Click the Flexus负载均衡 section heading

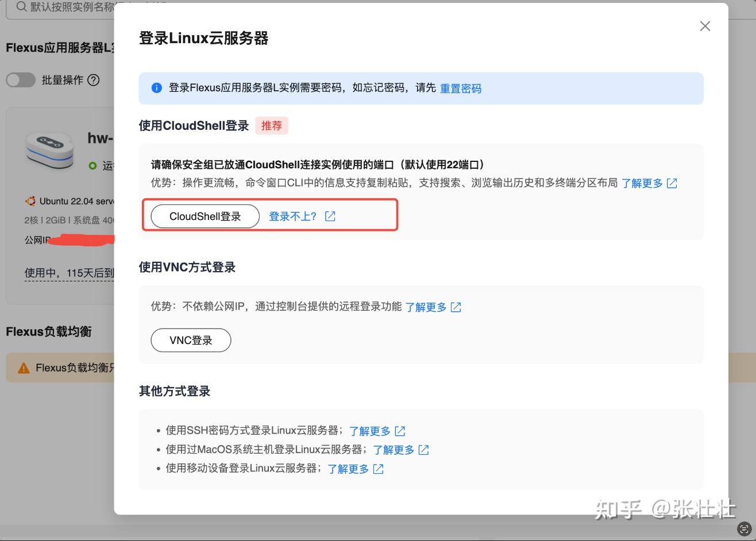[49, 331]
